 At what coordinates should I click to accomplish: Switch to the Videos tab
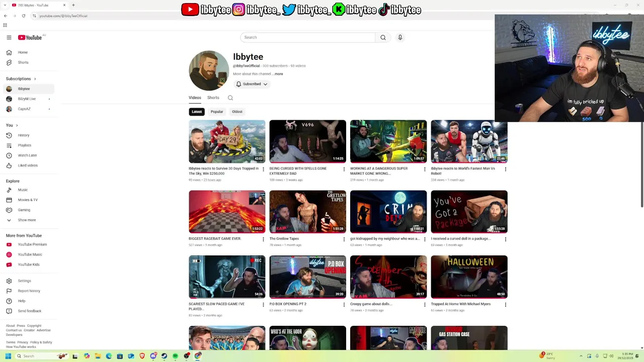point(195,98)
